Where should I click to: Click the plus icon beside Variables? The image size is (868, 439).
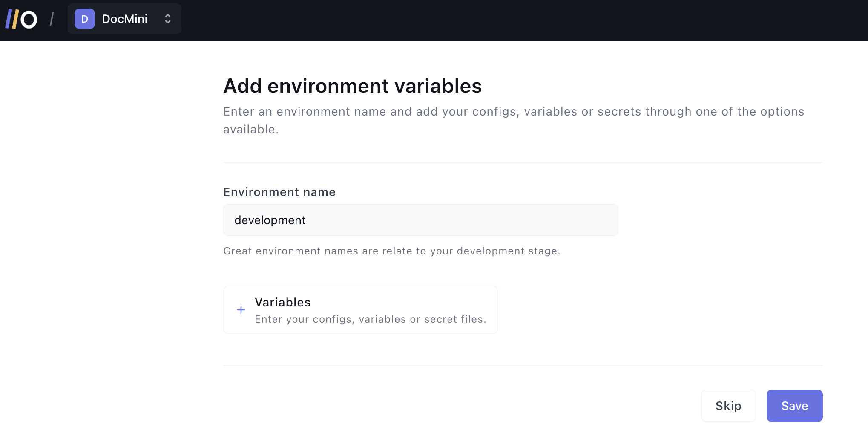241,310
